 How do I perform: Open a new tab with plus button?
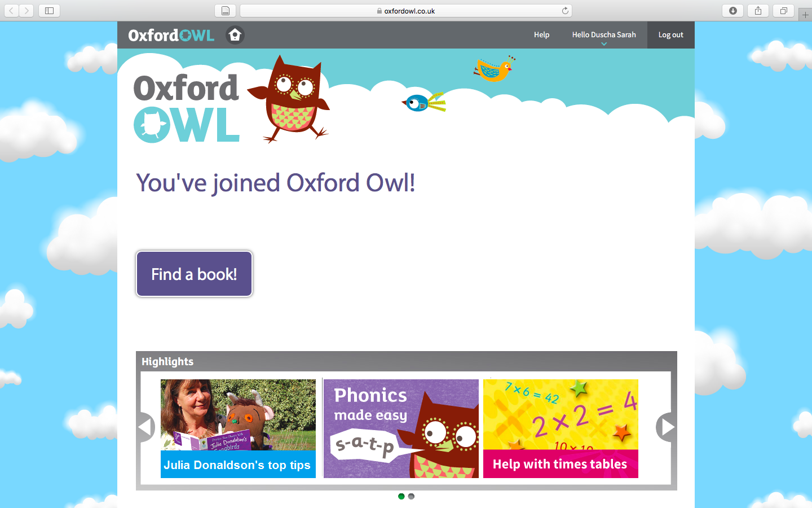(x=805, y=15)
